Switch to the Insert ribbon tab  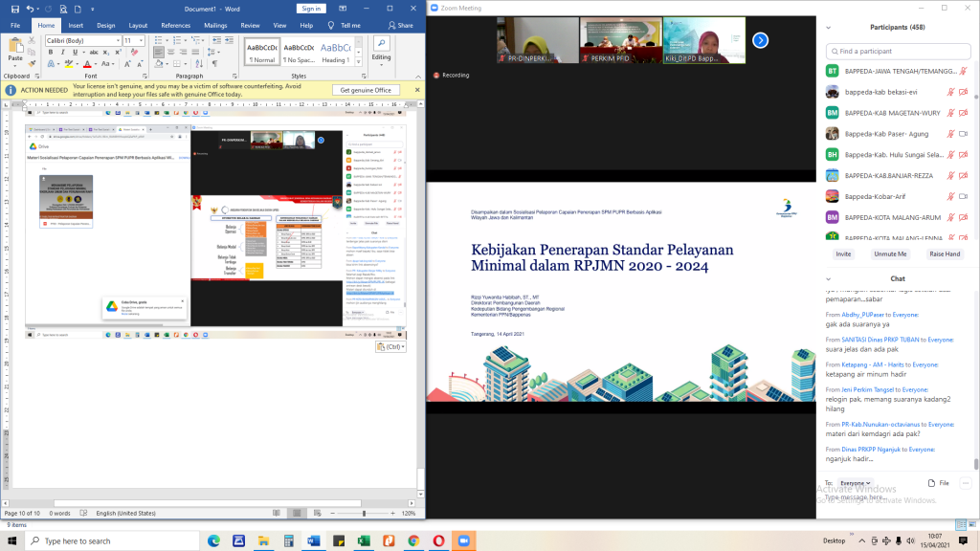point(76,25)
